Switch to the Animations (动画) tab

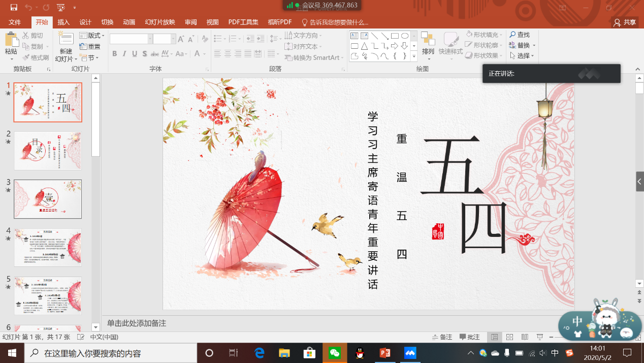coord(129,22)
